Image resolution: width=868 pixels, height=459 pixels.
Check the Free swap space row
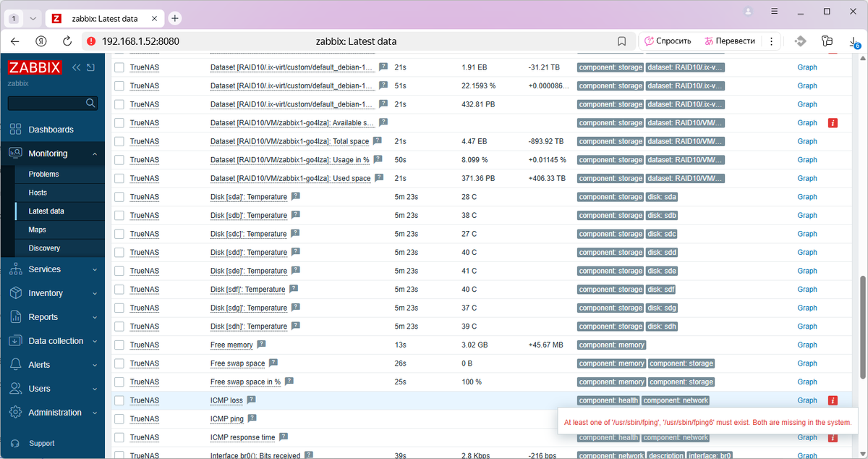119,363
